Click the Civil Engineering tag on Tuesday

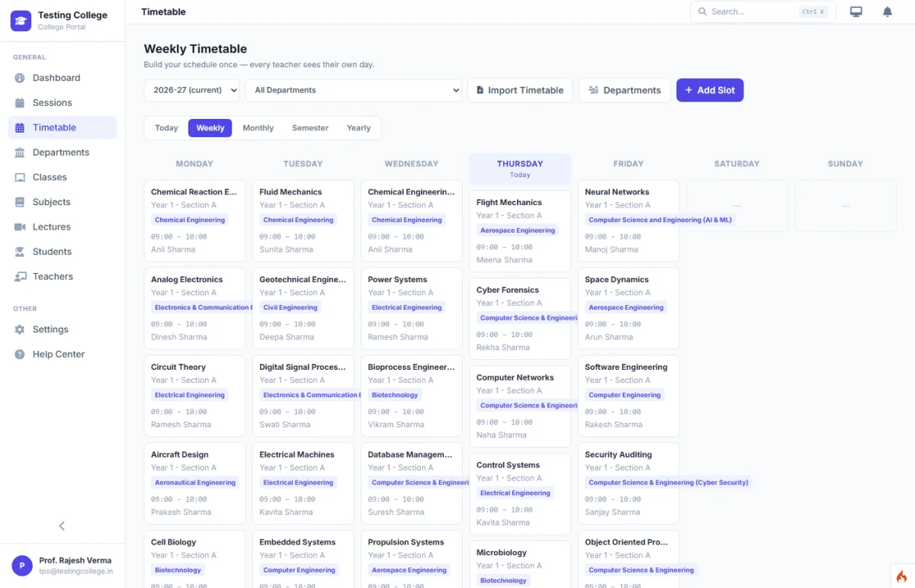pos(291,307)
